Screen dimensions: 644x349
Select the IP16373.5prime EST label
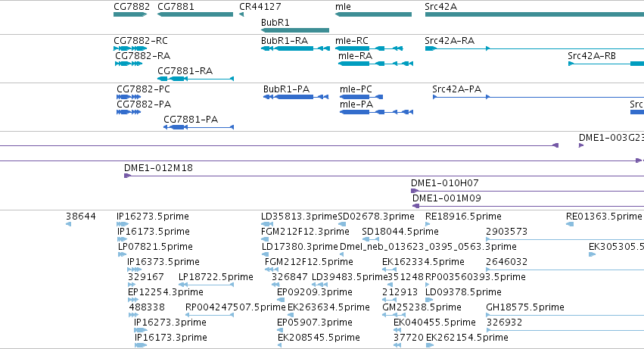coord(163,262)
